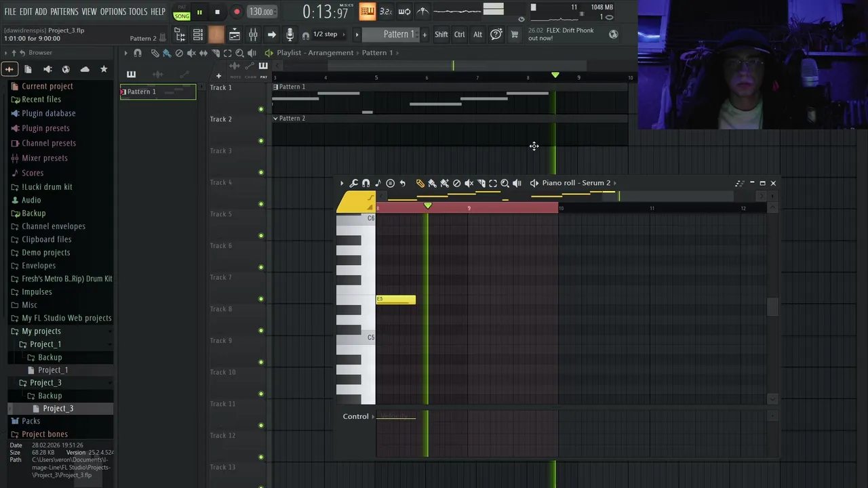Viewport: 868px width, 488px height.
Task: Select browser favorites star tab
Action: [x=104, y=69]
